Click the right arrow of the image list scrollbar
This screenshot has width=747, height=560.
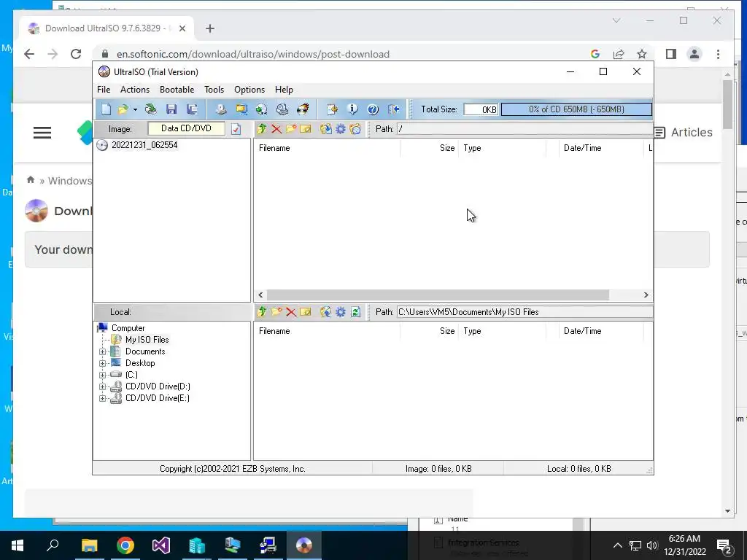coord(646,295)
